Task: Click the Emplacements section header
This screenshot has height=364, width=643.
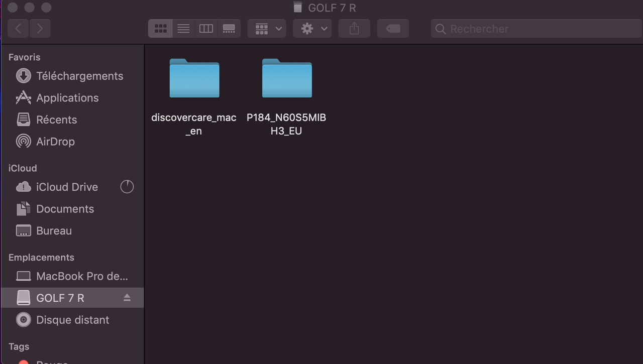Action: (x=41, y=257)
